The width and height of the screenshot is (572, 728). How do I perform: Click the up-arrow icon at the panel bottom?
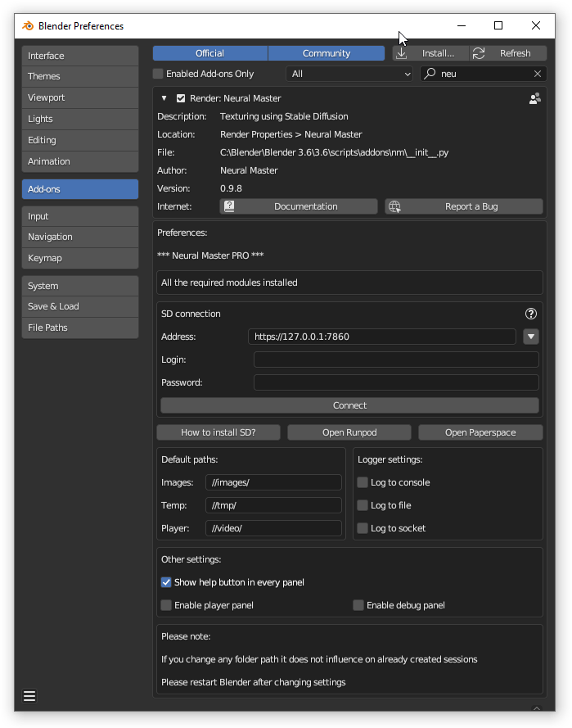(537, 708)
